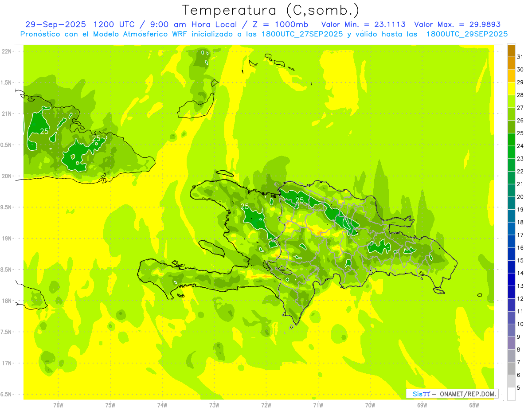
Task: Click the longitude label "69W"
Action: coord(422,405)
